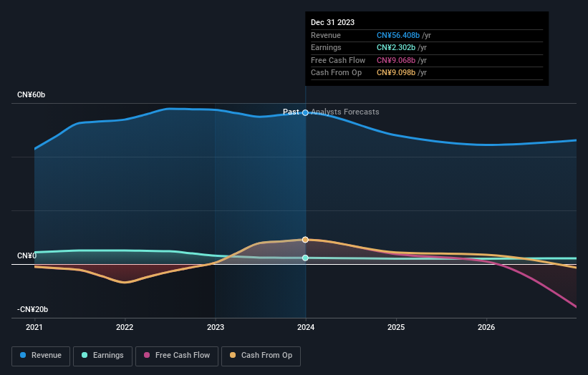Click the tooltip 'Free Cash Flow' row label
This screenshot has height=375, width=588.
point(338,60)
